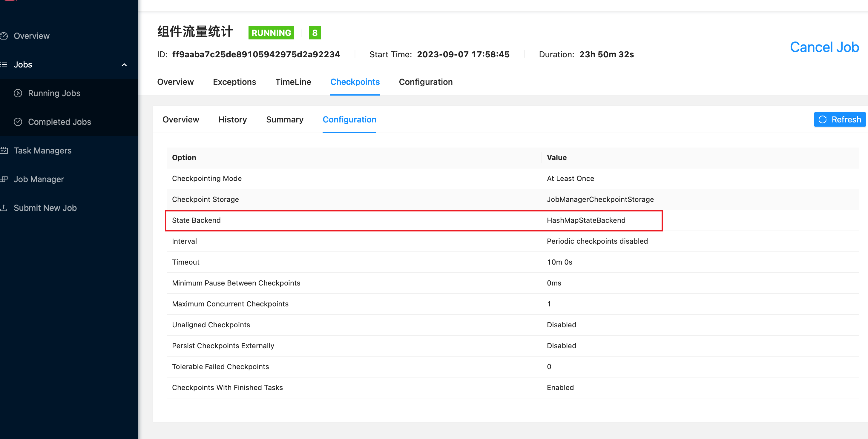Click the Enabled value for Finished Tasks
The height and width of the screenshot is (439, 868).
(560, 387)
